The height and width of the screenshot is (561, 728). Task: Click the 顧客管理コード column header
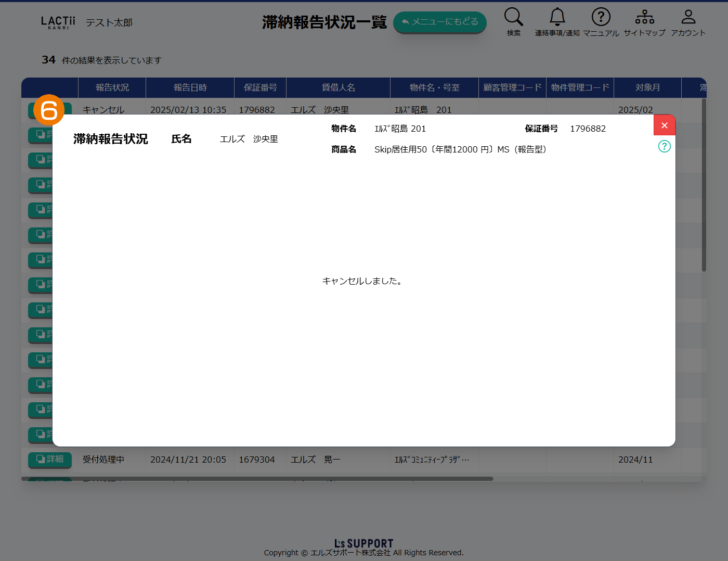click(x=512, y=87)
